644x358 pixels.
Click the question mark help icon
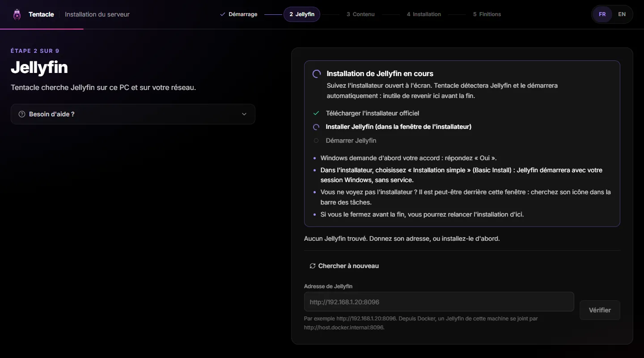pyautogui.click(x=21, y=114)
